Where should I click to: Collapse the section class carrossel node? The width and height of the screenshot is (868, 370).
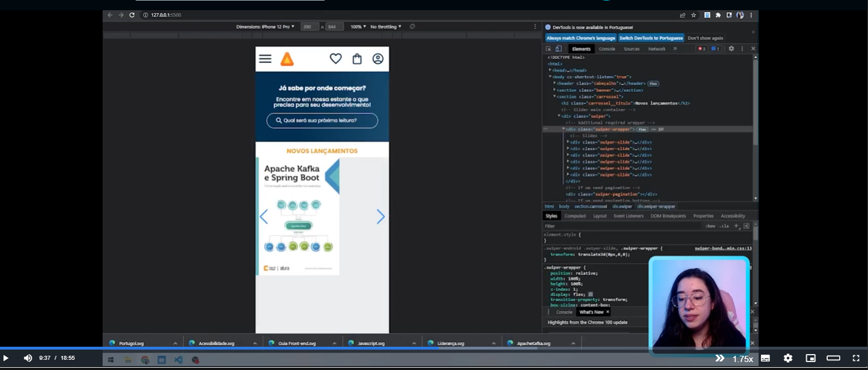555,96
